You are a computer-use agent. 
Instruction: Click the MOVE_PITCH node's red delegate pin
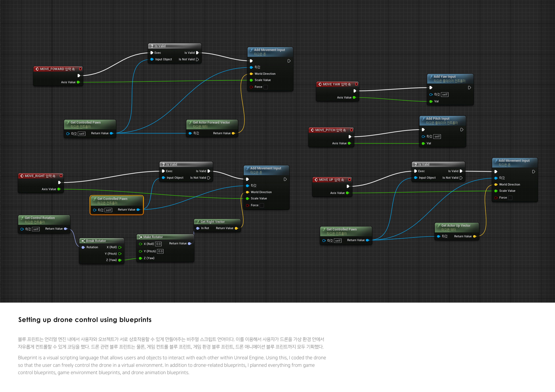(351, 130)
